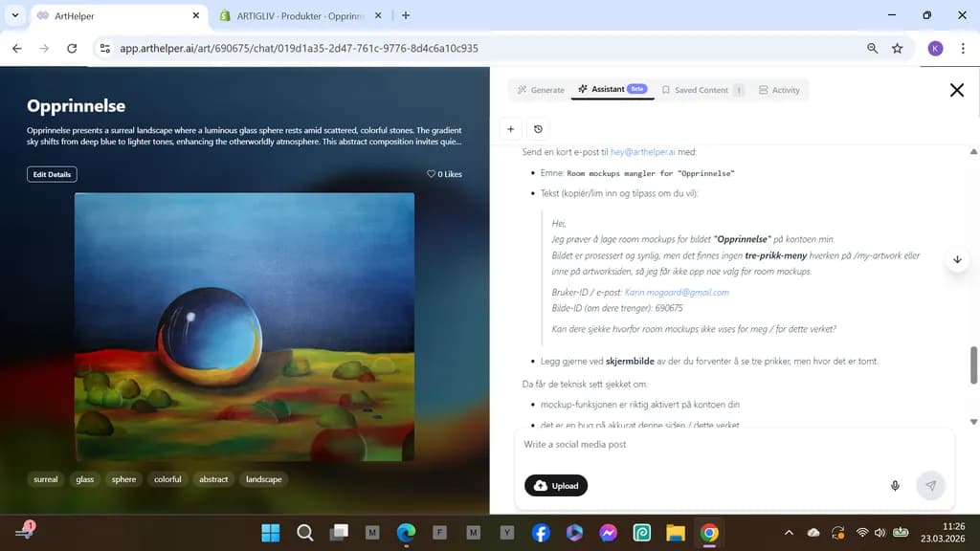The width and height of the screenshot is (980, 551).
Task: Select the surreal tag
Action: click(46, 479)
